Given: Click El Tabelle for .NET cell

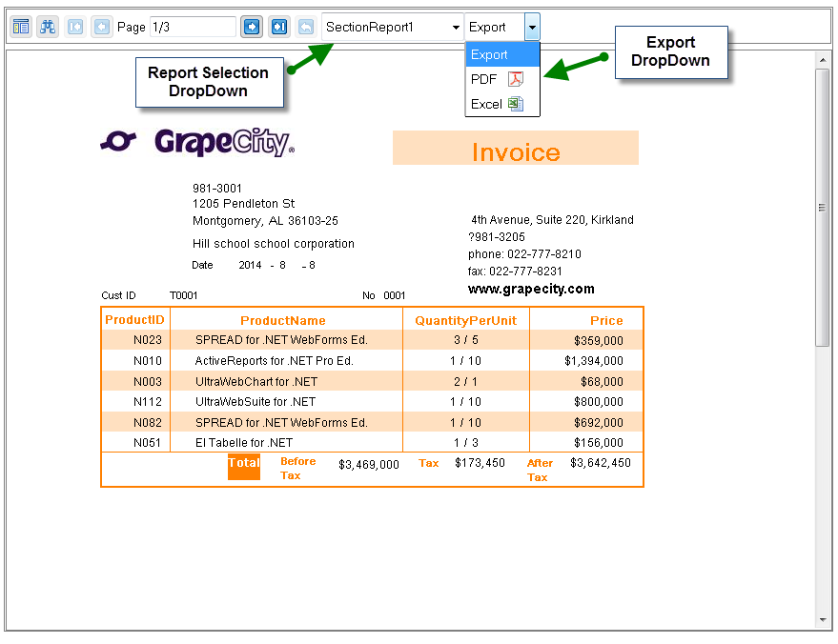Looking at the screenshot, I should (x=244, y=443).
